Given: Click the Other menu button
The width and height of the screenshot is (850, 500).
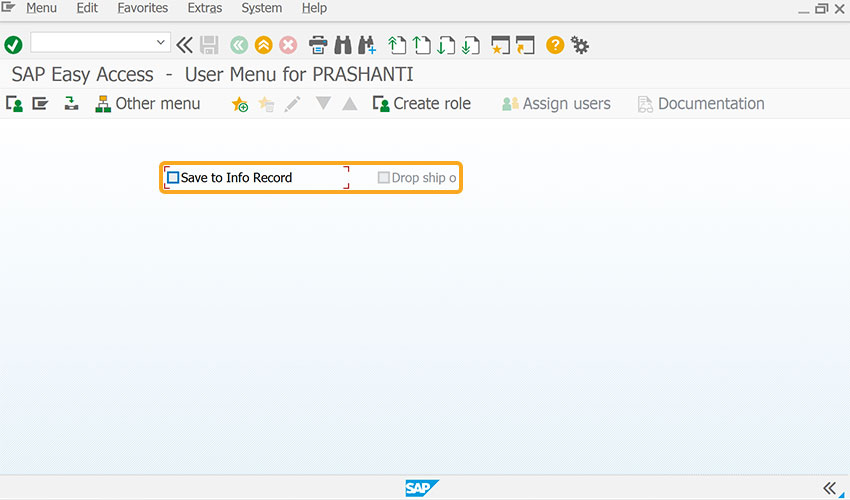Looking at the screenshot, I should (x=147, y=104).
